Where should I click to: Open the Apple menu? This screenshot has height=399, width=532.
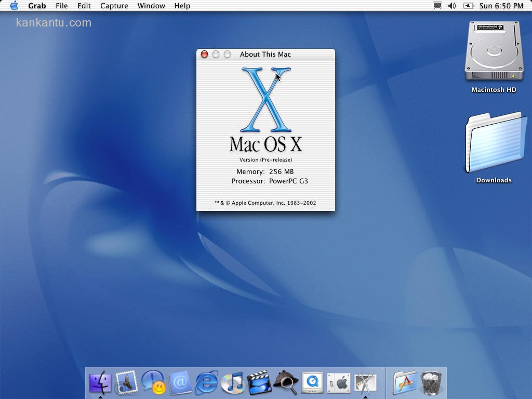coord(14,6)
